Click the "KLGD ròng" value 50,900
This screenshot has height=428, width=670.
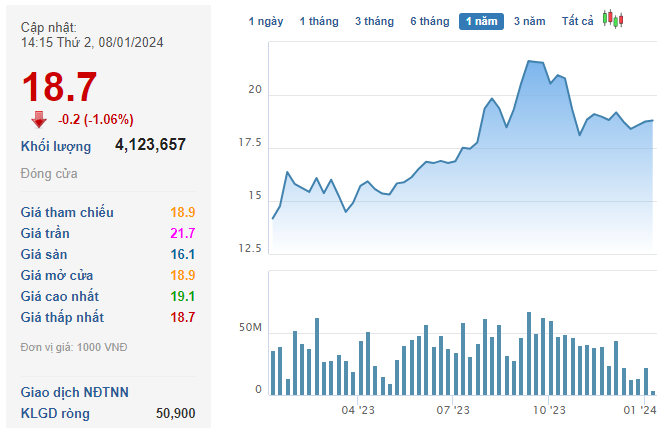point(176,413)
